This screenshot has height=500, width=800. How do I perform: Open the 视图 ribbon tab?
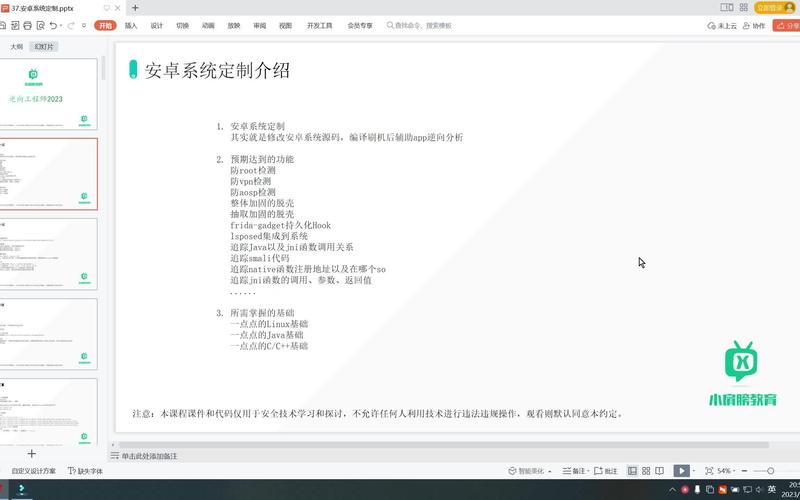285,26
